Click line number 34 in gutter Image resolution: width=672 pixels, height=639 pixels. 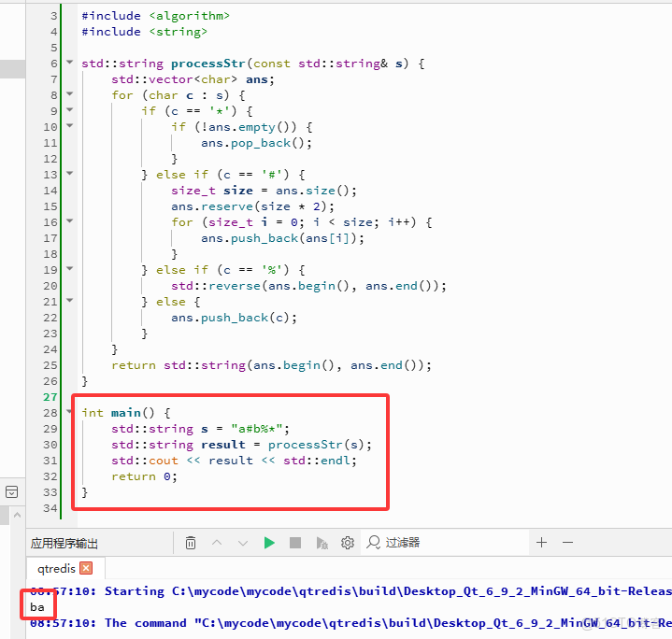click(x=50, y=508)
